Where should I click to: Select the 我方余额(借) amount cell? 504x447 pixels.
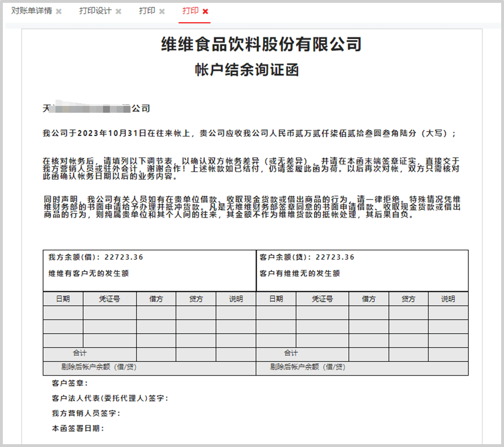[96, 257]
